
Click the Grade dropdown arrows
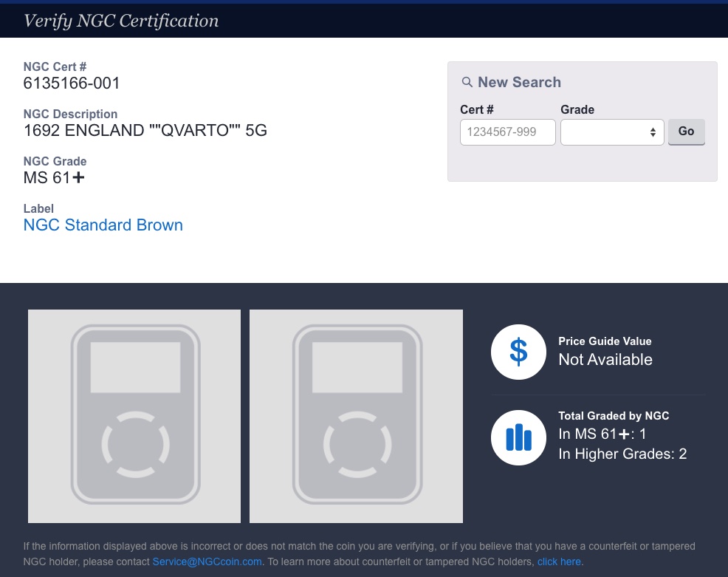click(653, 132)
